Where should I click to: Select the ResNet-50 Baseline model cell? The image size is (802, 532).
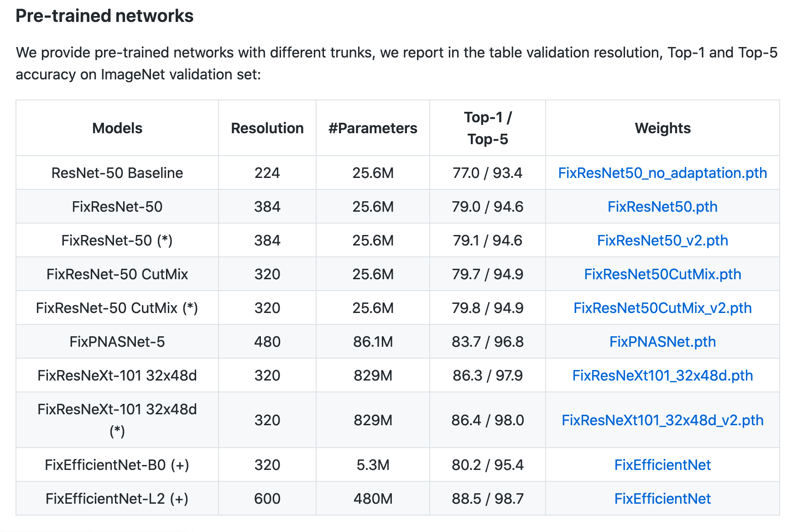tap(117, 173)
